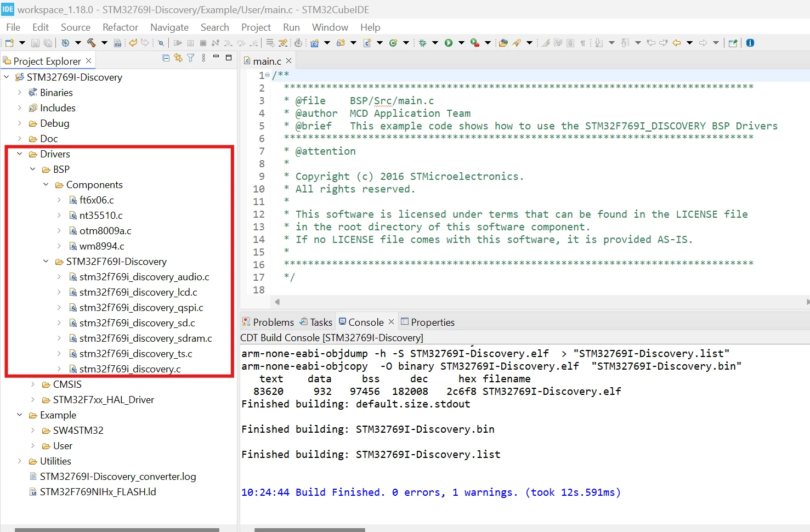Close the Console view tab
This screenshot has height=532, width=810.
click(391, 322)
